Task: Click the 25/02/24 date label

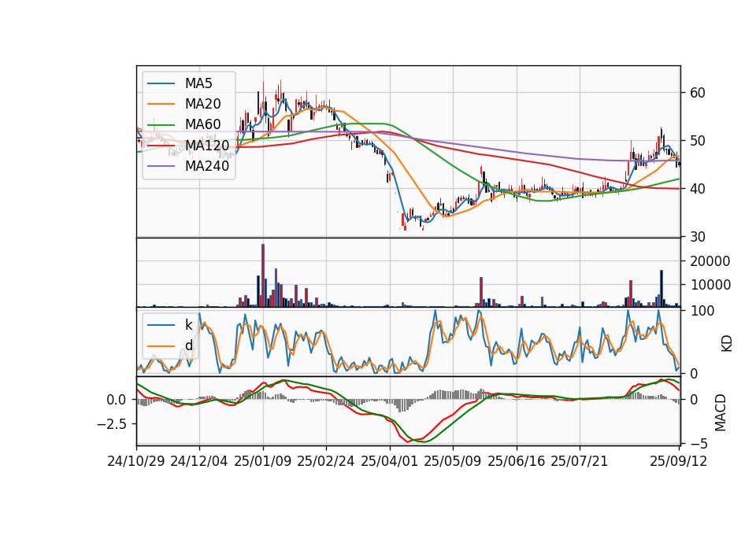Action: (326, 461)
